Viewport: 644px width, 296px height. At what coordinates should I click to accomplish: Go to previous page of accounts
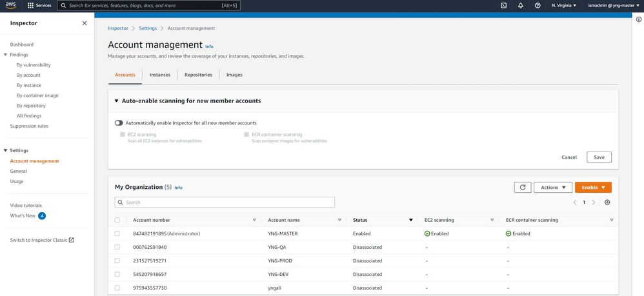point(574,202)
